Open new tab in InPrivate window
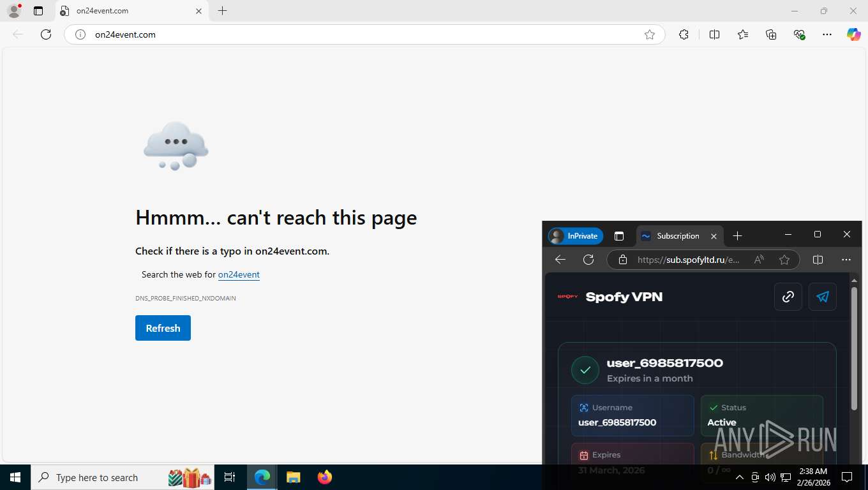The image size is (868, 490). (x=737, y=236)
